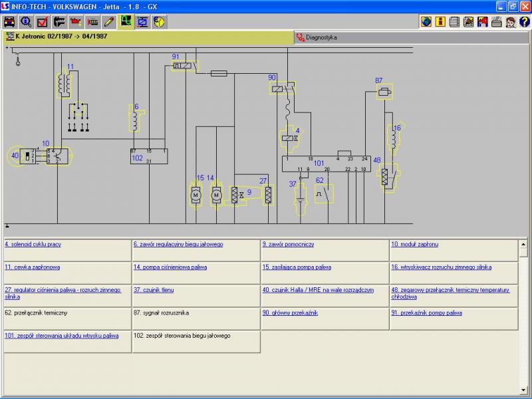Open the documents with brush edit icon
The image size is (532, 399).
(x=469, y=22)
